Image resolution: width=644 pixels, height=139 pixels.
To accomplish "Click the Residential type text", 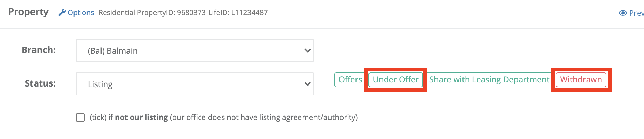I will point(117,13).
